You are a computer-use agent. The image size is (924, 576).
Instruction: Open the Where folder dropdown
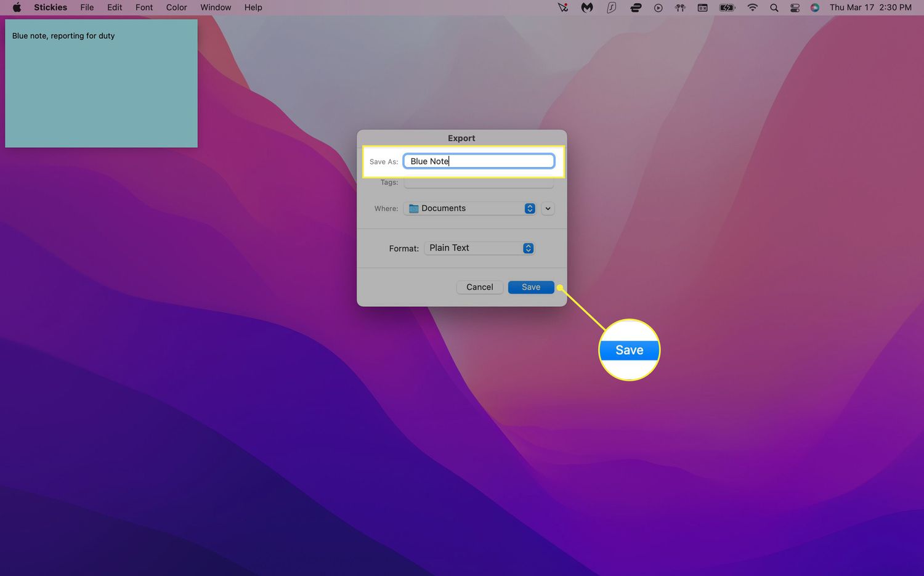(x=471, y=208)
